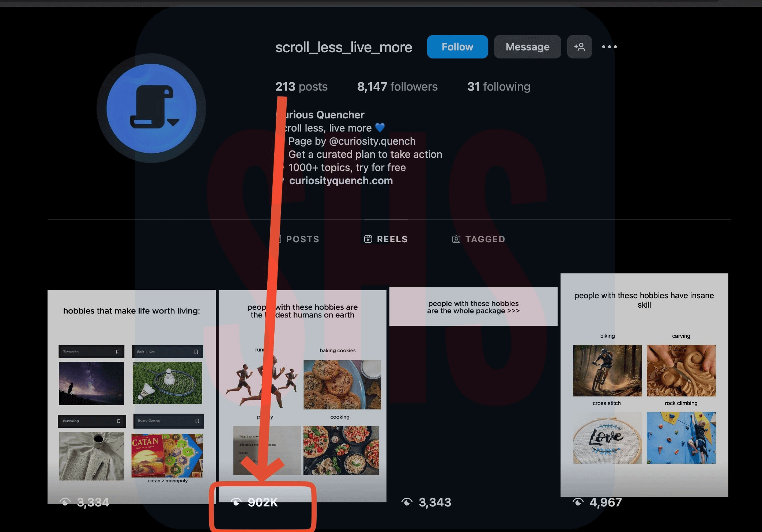The width and height of the screenshot is (762, 532).
Task: Click the eye icon beside 902K views
Action: 236,502
